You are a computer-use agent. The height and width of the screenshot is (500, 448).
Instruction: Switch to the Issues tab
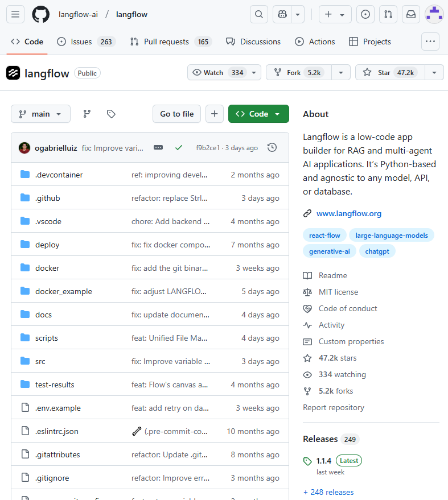(x=86, y=42)
